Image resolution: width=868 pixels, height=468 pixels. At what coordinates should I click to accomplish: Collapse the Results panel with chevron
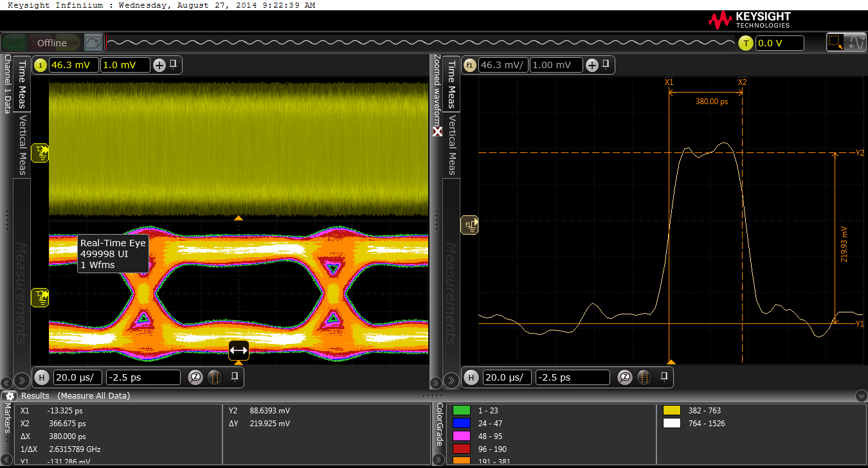(x=862, y=396)
